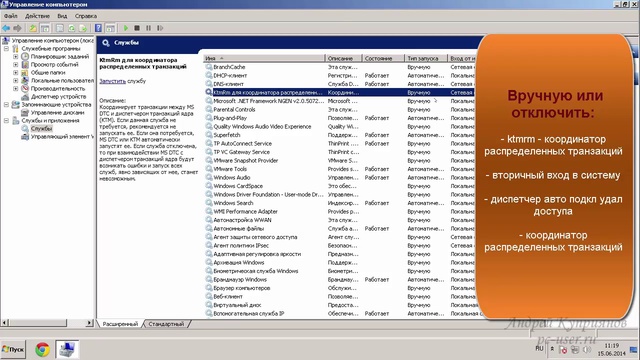
Task: Open the Справка menu
Action: tap(86, 16)
